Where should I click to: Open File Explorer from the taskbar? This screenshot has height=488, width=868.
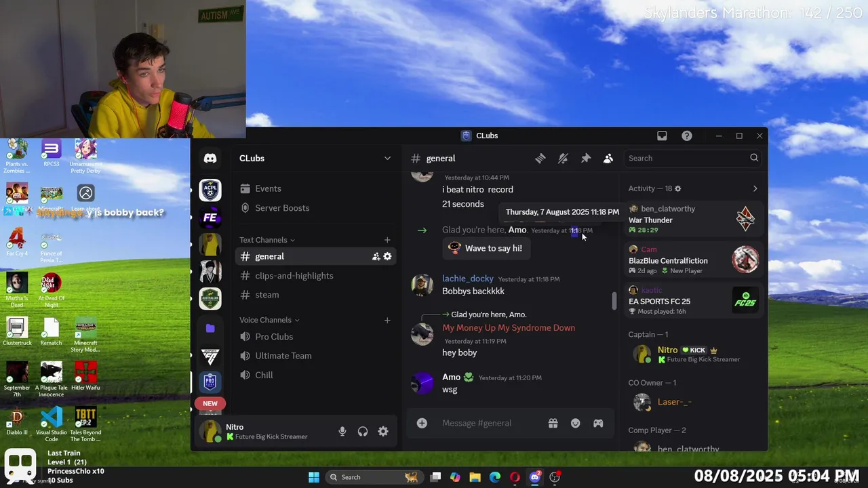tap(475, 477)
